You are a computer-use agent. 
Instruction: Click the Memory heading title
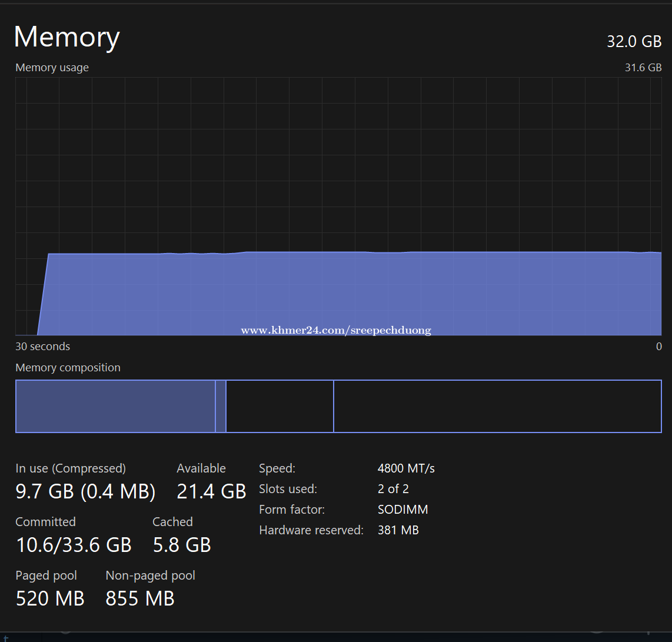coord(66,37)
